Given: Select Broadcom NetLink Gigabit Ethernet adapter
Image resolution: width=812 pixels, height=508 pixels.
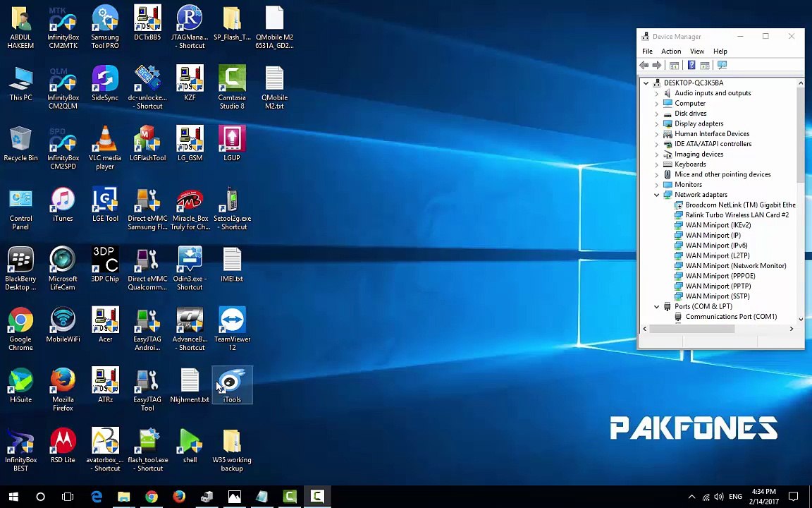Looking at the screenshot, I should [741, 205].
